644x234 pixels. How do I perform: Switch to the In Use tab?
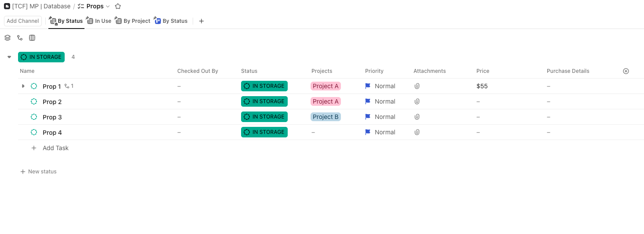pyautogui.click(x=99, y=21)
